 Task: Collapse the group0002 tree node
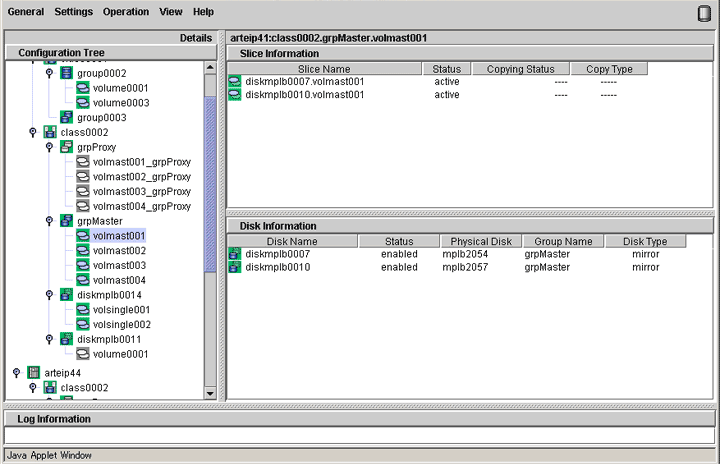[49, 73]
